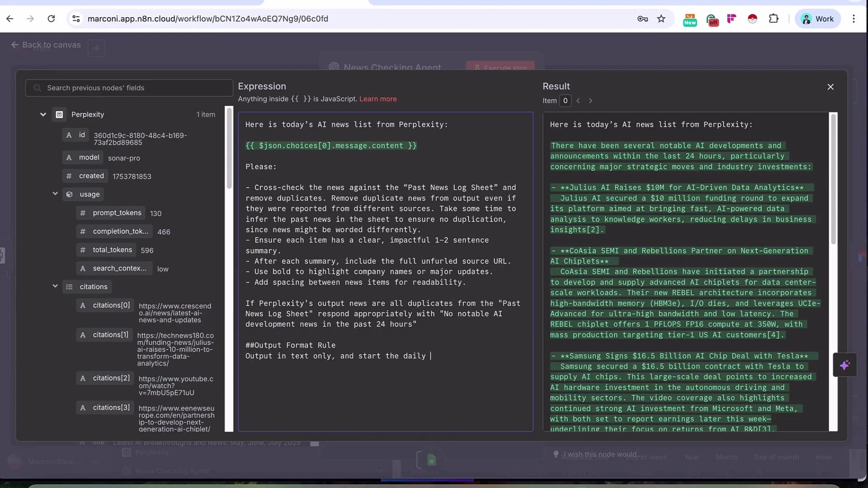Select the usage field pill
Screen dimensions: 868x488
click(x=83, y=194)
